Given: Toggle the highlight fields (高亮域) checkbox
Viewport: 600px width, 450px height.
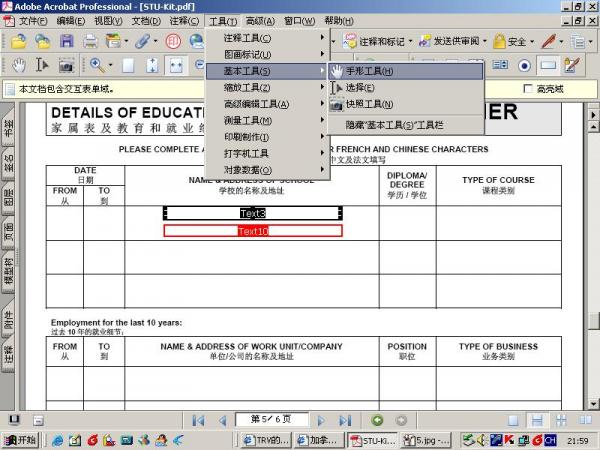Looking at the screenshot, I should click(x=529, y=89).
